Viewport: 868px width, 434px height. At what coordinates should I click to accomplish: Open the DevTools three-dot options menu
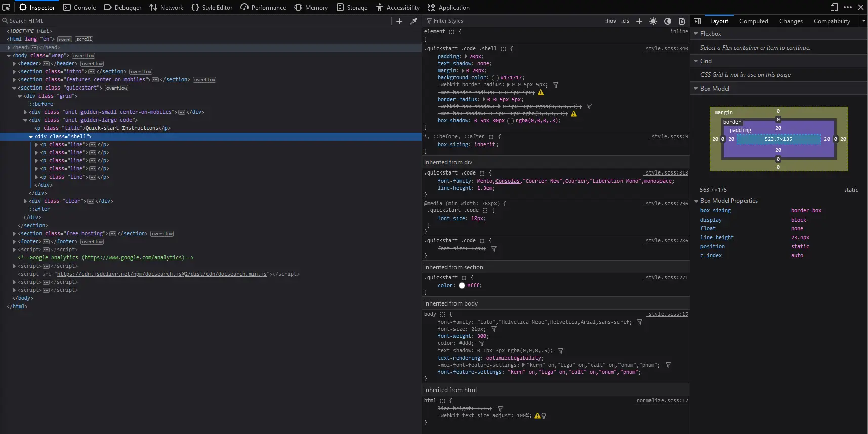pyautogui.click(x=848, y=7)
